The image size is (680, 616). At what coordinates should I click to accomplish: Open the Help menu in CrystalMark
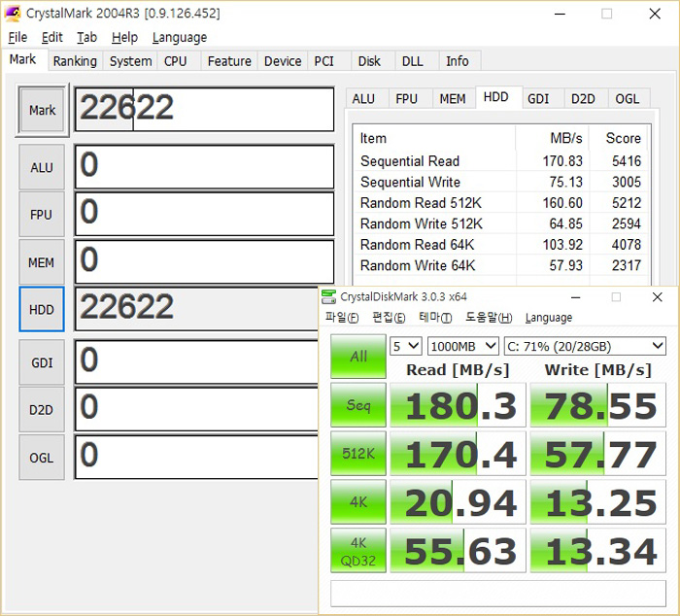pyautogui.click(x=124, y=37)
